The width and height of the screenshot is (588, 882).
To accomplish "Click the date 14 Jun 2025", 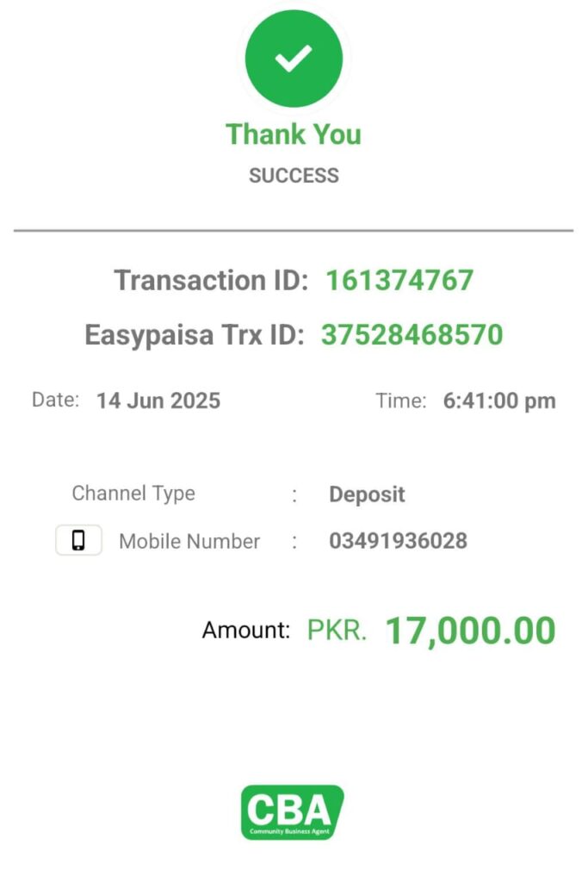I will coord(158,401).
